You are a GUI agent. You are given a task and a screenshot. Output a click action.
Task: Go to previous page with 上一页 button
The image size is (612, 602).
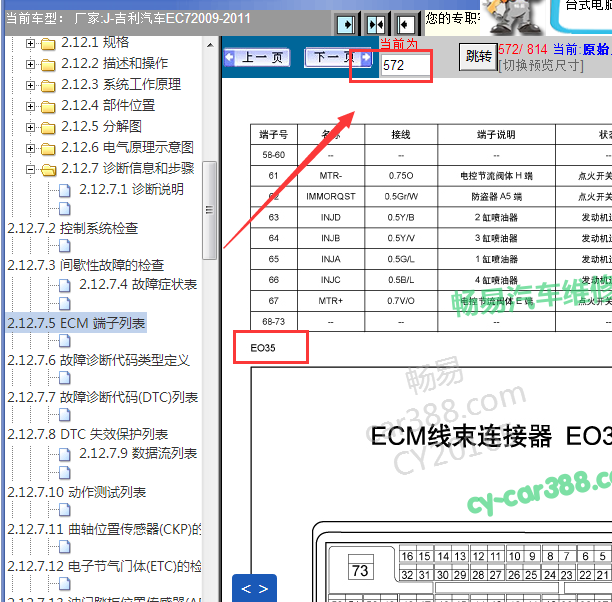click(257, 58)
